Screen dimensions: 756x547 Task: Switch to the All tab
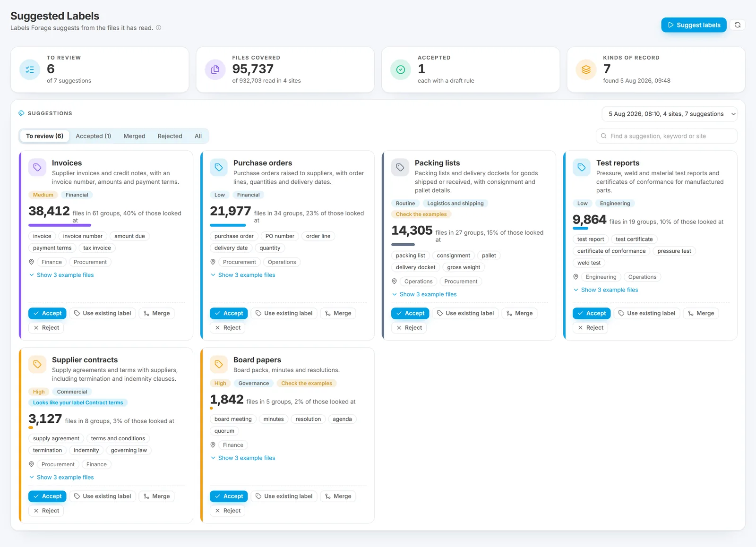[x=198, y=136]
